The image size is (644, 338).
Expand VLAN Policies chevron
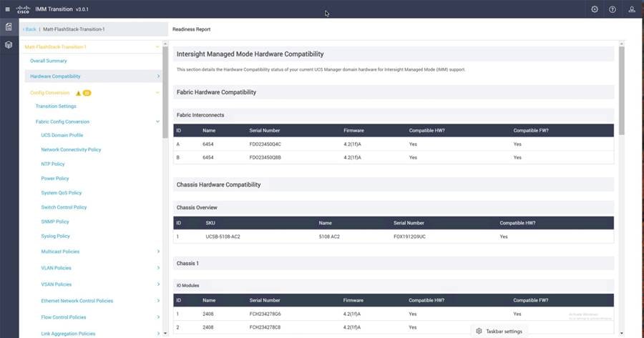(158, 267)
